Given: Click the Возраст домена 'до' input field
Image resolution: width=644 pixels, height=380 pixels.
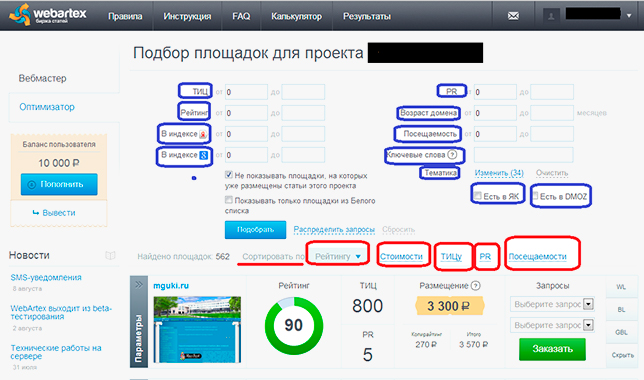Looking at the screenshot, I should pyautogui.click(x=552, y=113).
